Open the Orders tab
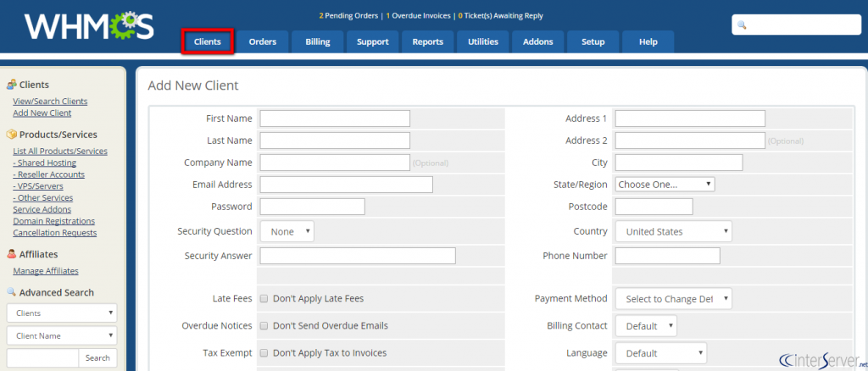Viewport: 868px width, 371px height. [x=263, y=42]
